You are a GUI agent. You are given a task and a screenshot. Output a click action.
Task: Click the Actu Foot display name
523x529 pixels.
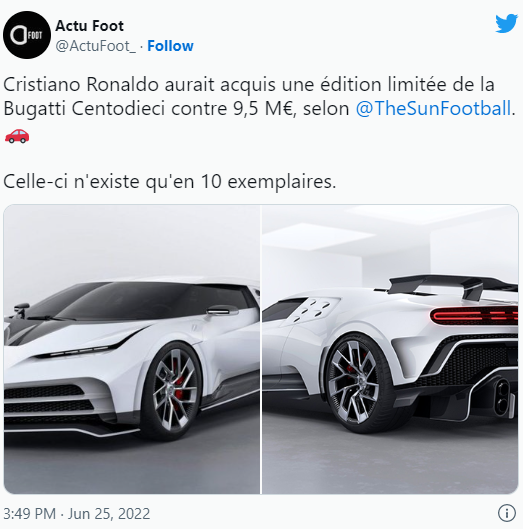click(89, 26)
